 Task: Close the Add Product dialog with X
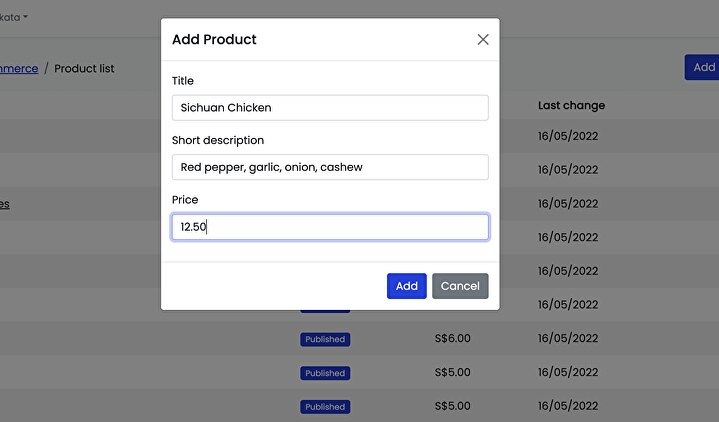click(x=483, y=40)
